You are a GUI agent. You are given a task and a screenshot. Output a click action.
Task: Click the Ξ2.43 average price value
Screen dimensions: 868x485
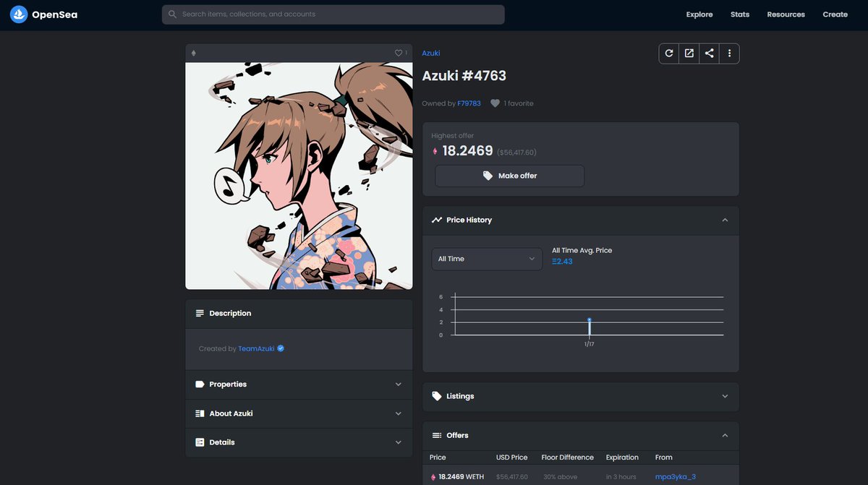pos(562,262)
